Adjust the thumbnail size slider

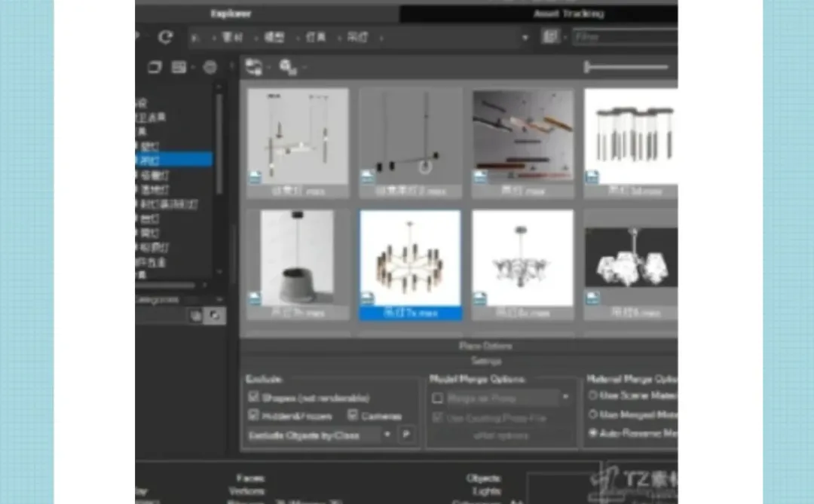coord(626,66)
